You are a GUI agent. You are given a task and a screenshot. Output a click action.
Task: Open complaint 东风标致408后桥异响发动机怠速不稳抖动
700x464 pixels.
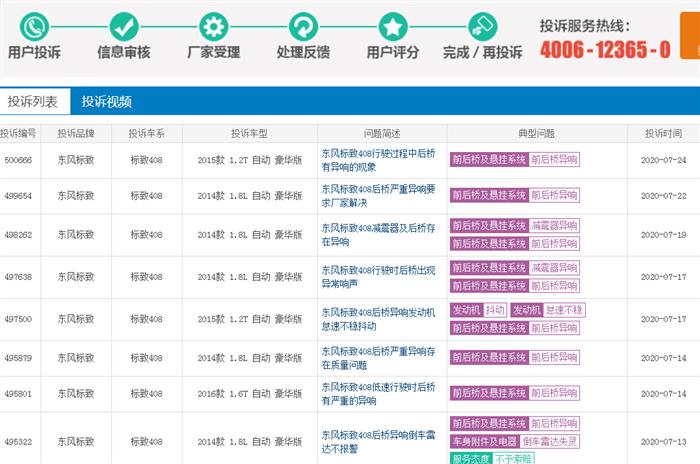coord(378,319)
